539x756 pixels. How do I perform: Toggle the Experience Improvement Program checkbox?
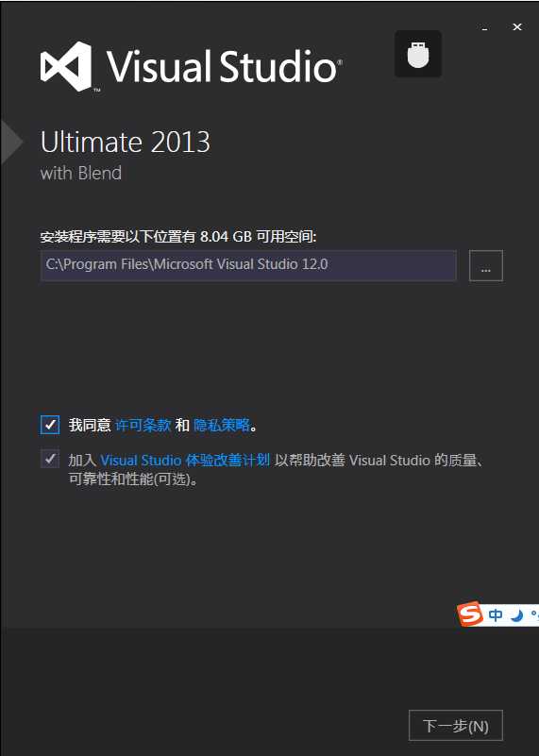(x=50, y=459)
